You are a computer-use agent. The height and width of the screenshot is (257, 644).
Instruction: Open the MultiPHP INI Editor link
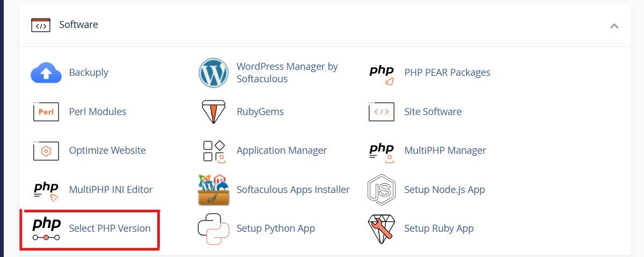[x=111, y=190]
